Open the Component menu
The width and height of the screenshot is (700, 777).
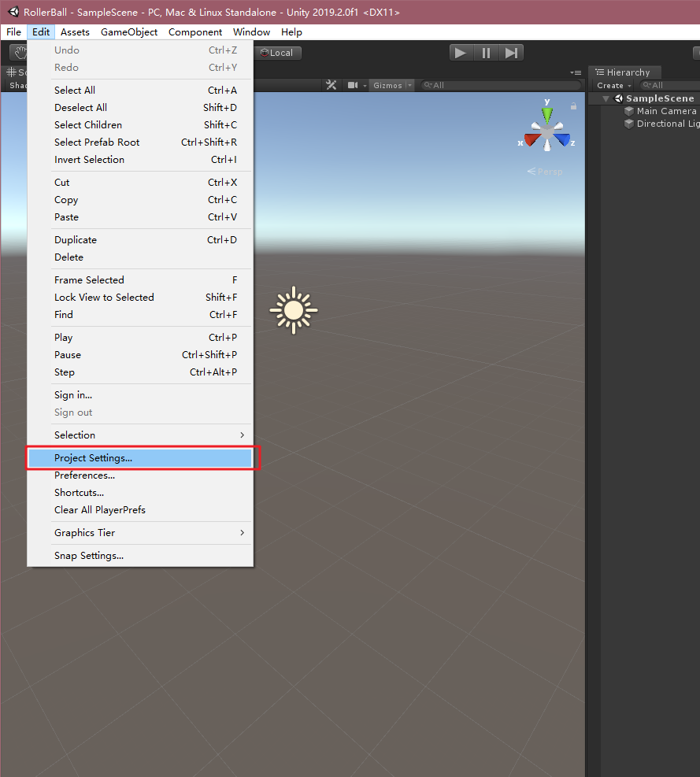[x=194, y=31]
